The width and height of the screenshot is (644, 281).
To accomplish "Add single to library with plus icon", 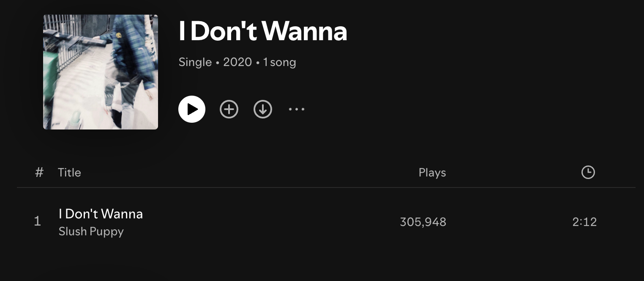I will click(x=229, y=109).
